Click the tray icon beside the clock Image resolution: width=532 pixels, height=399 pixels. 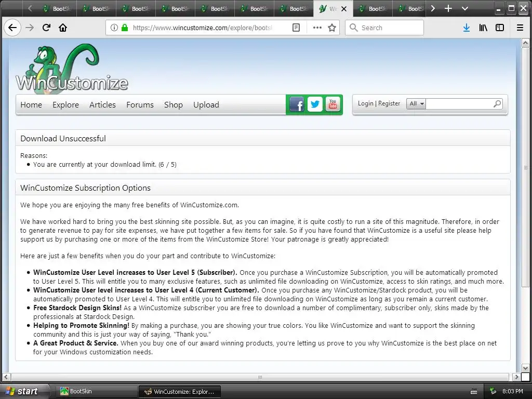tap(493, 391)
